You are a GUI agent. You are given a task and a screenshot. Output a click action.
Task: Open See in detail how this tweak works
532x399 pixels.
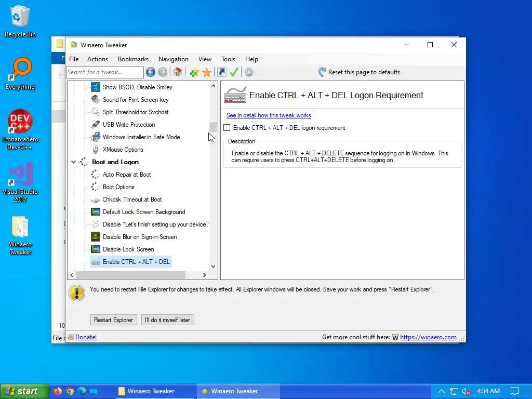point(269,115)
